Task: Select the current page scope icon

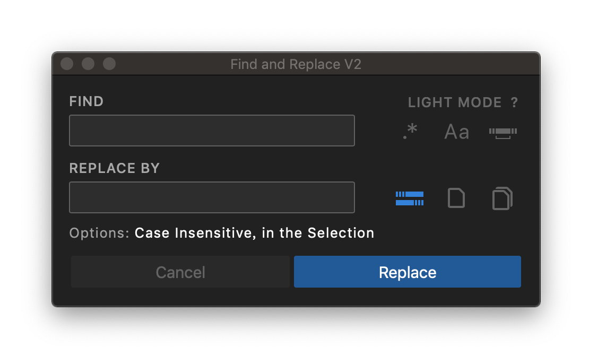Action: [456, 198]
